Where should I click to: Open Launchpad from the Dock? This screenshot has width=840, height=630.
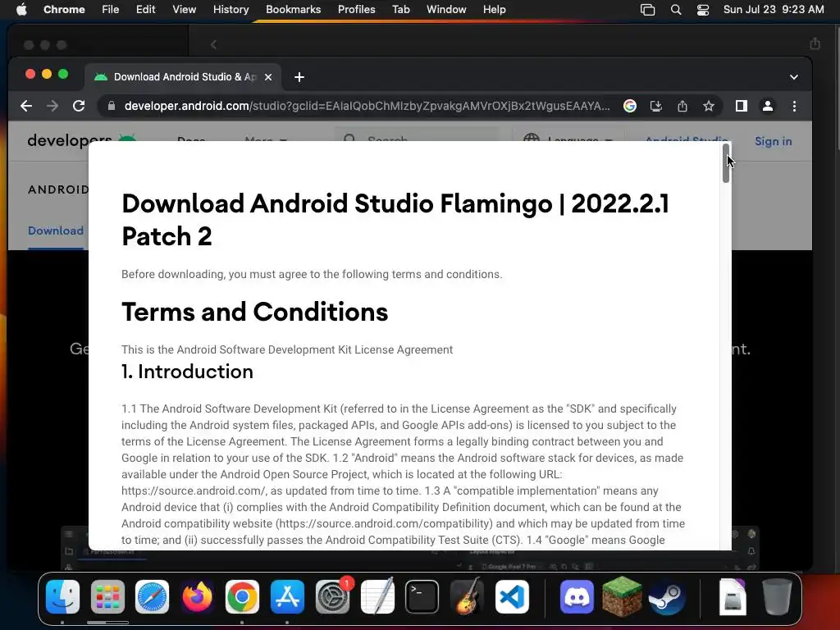pyautogui.click(x=107, y=597)
